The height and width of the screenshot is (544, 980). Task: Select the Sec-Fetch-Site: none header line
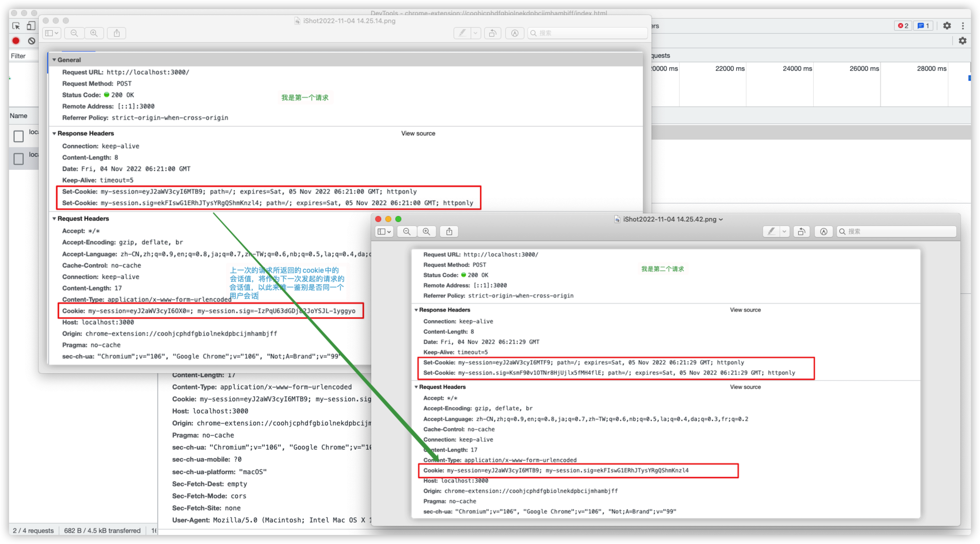[x=206, y=508]
